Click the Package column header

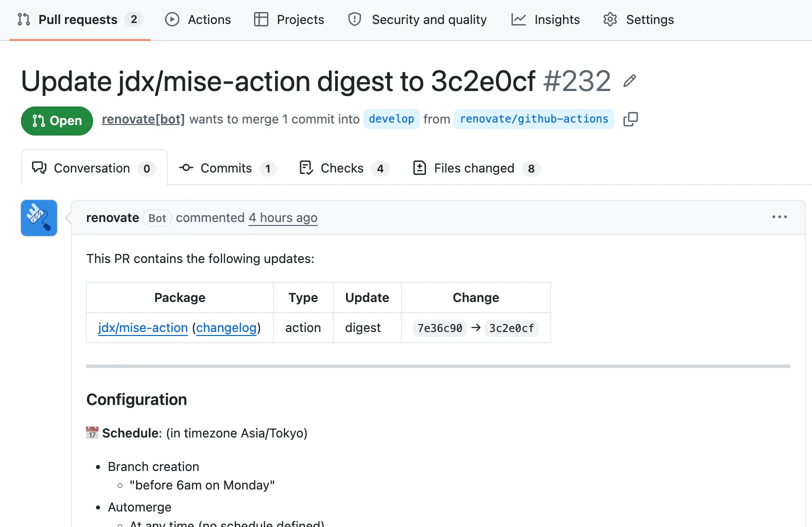coord(180,297)
